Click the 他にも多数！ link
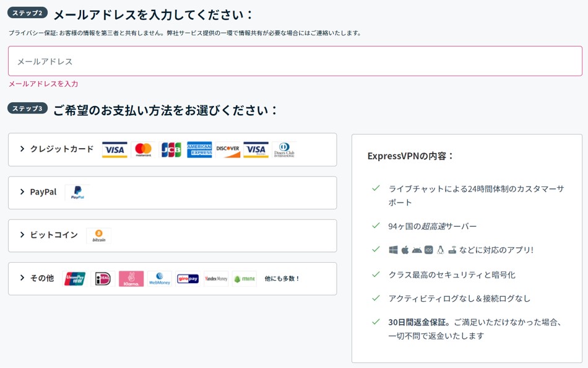Viewport: 588px width, 368px height. click(x=282, y=278)
